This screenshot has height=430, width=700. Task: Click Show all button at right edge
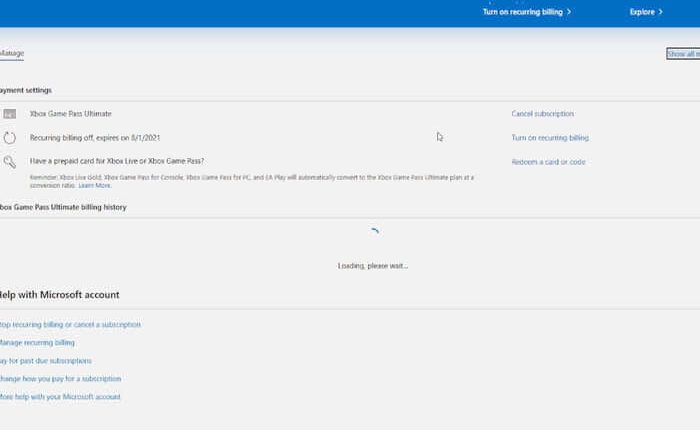[683, 54]
